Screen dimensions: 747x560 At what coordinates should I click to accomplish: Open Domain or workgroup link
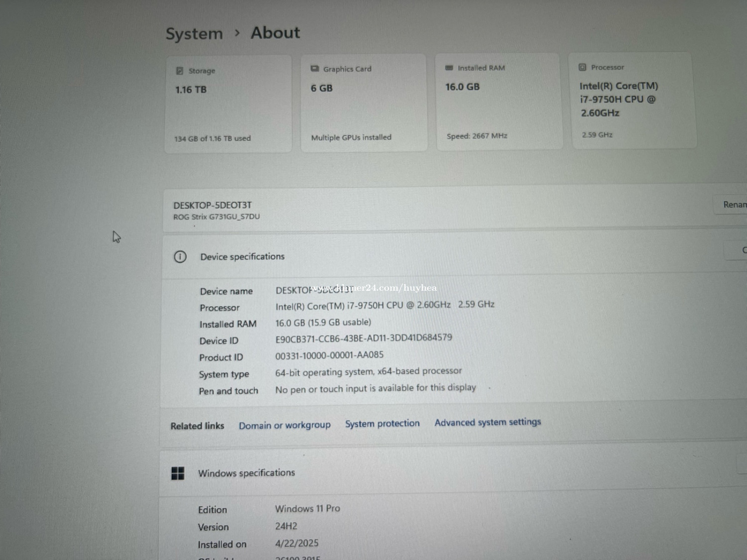pos(284,425)
